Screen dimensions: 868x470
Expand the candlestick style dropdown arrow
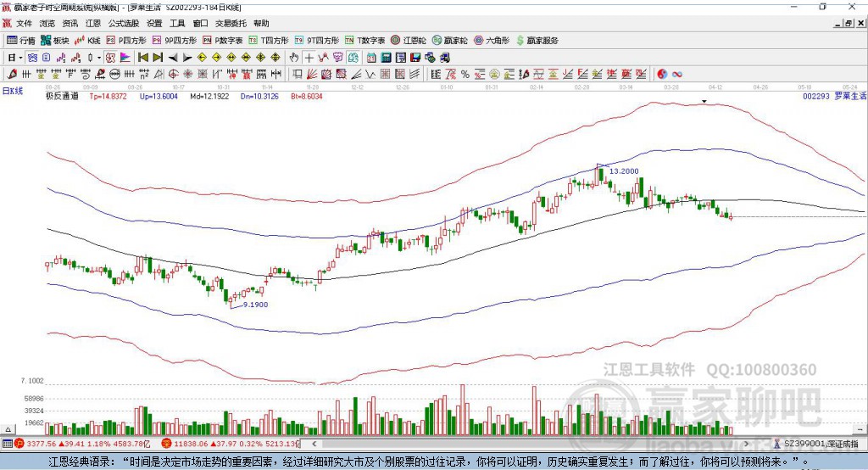pyautogui.click(x=99, y=57)
